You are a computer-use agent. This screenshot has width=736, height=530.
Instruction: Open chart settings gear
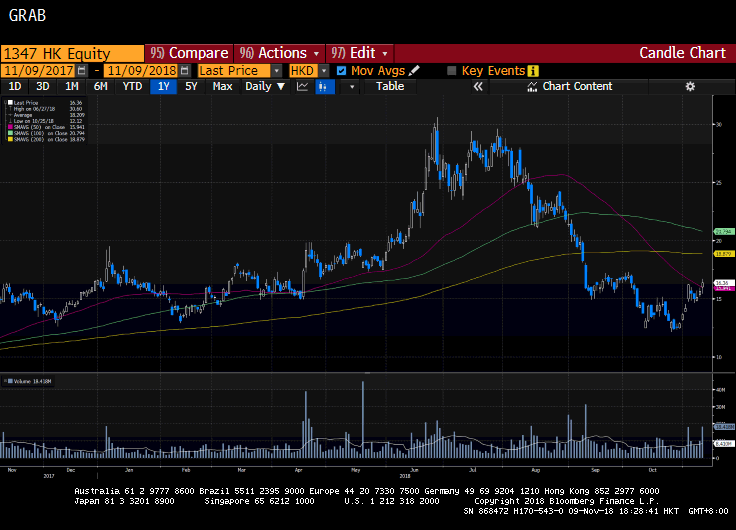point(690,86)
